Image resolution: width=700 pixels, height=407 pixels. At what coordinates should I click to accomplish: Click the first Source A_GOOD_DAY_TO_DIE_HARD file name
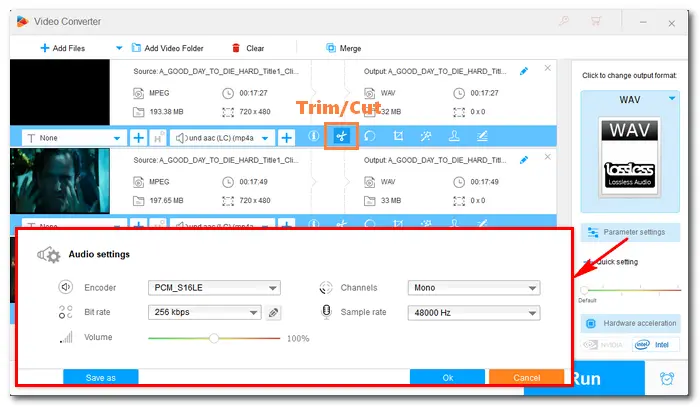216,71
